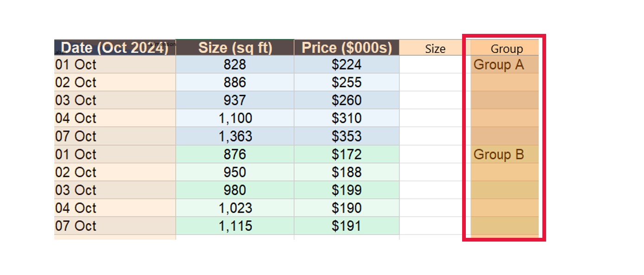Screen dimensions: 644x275
Task: Click the Group A cell
Action: [x=504, y=65]
